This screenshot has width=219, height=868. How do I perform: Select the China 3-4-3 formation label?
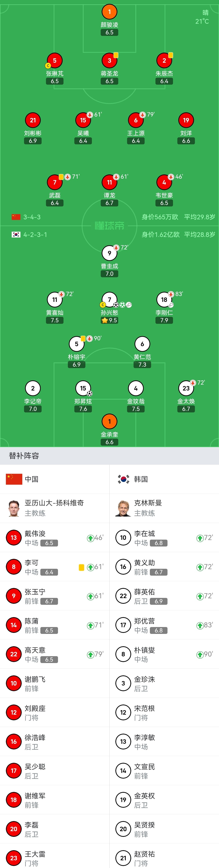(32, 217)
